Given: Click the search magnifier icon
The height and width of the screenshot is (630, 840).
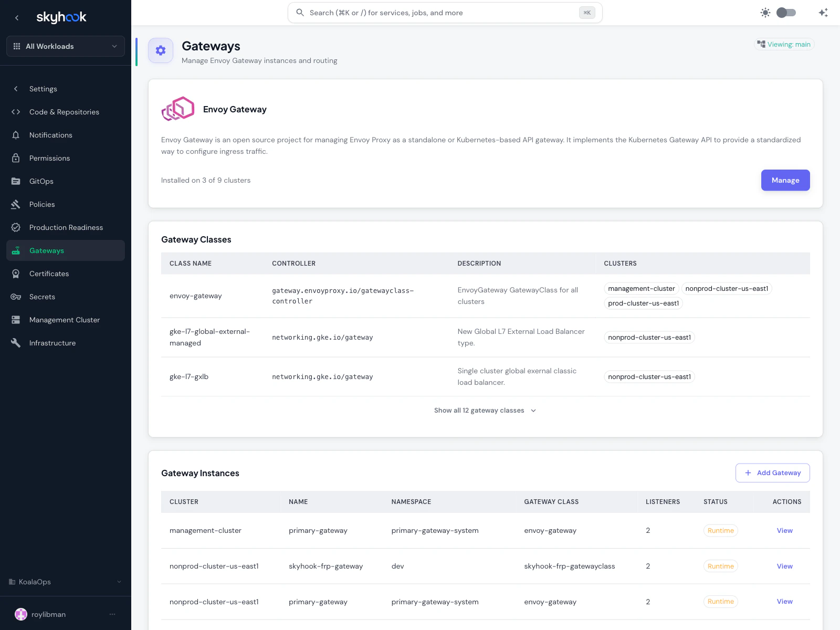Looking at the screenshot, I should [300, 13].
